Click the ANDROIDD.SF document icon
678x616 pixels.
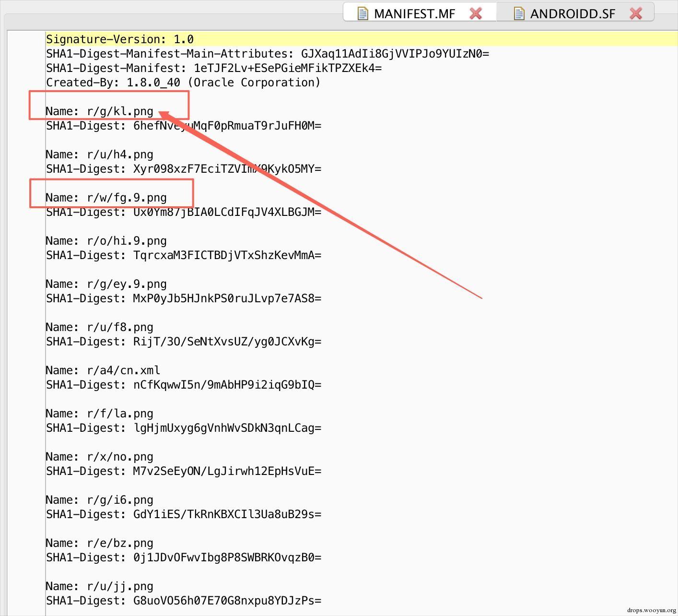(x=519, y=13)
